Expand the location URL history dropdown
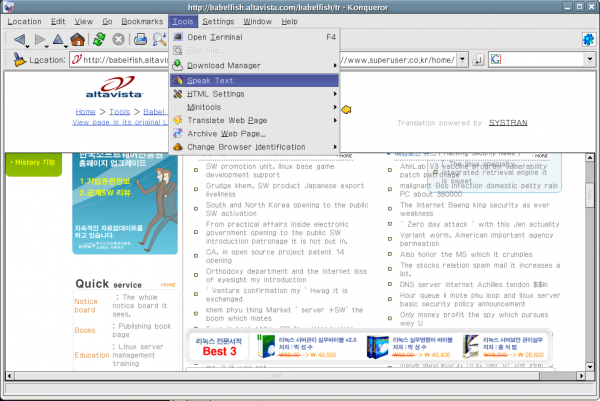 [463, 59]
